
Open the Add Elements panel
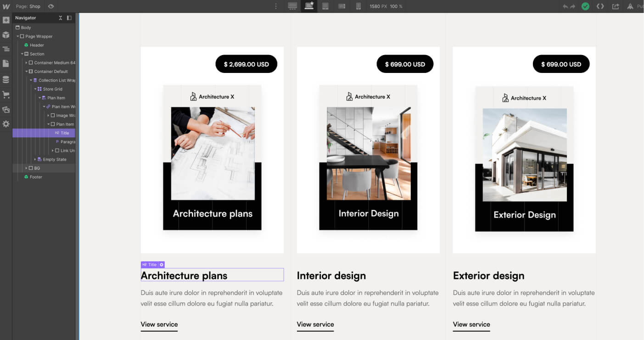(6, 20)
